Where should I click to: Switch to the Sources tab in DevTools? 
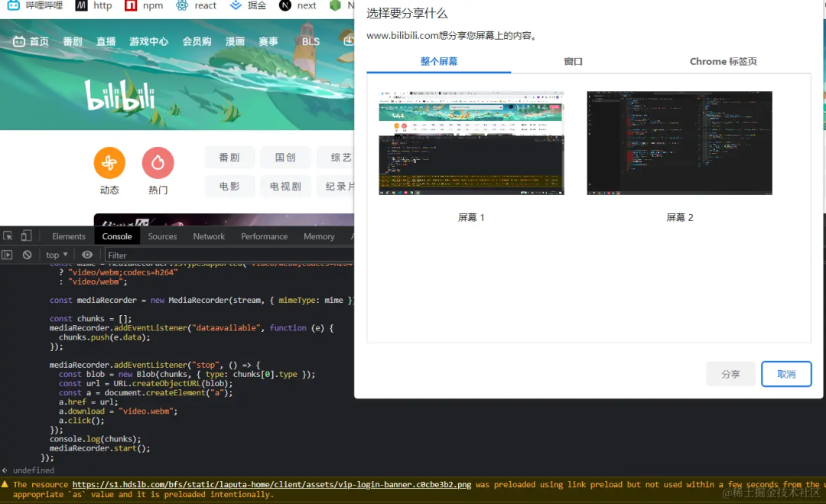[x=162, y=236]
